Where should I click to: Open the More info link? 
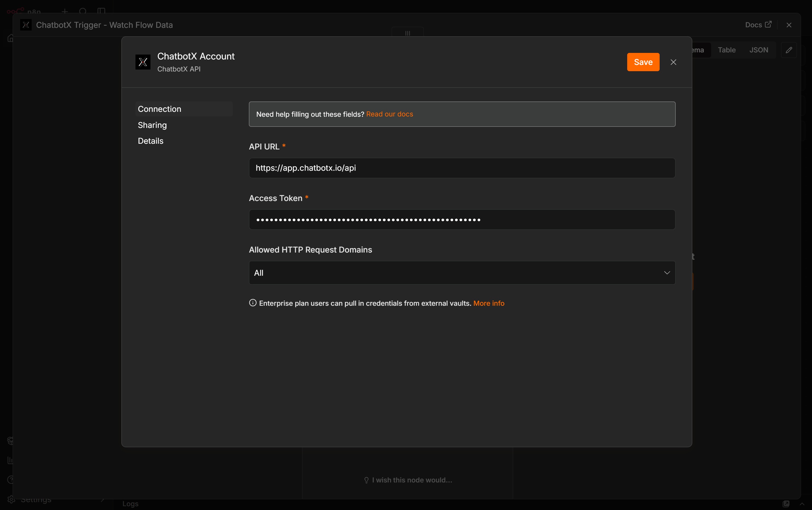tap(488, 303)
